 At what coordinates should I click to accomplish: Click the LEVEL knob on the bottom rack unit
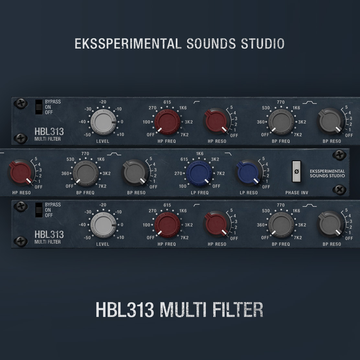click(103, 225)
